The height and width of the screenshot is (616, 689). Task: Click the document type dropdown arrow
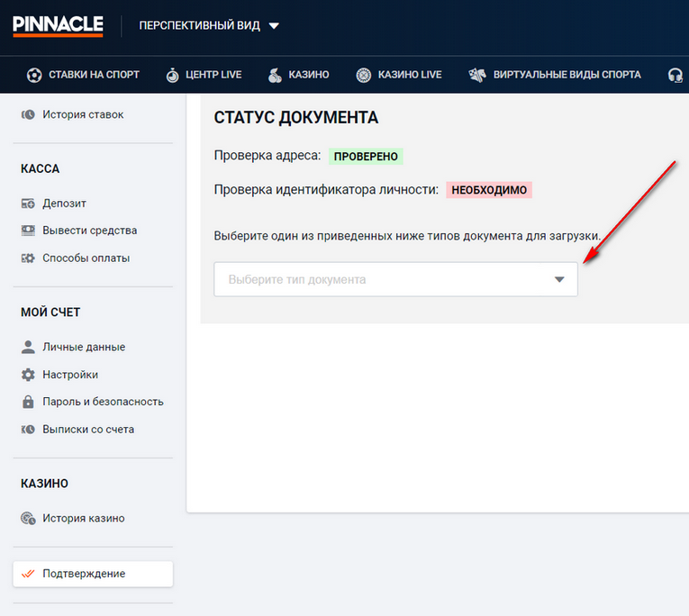(x=559, y=279)
